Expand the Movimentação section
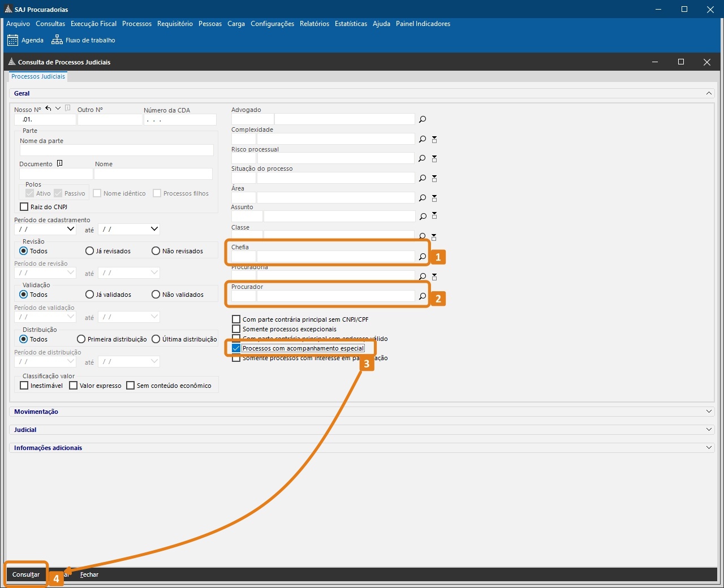Viewport: 724px width, 588px height. point(709,412)
